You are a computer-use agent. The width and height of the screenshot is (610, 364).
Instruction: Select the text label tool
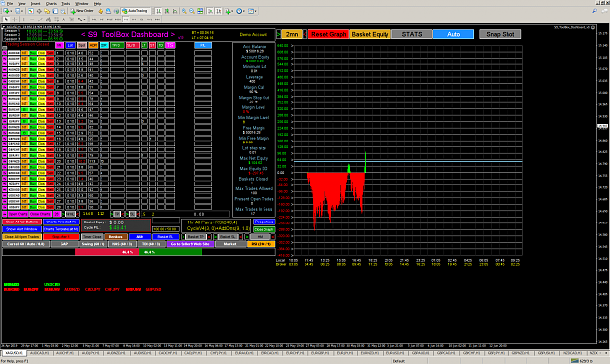tap(71, 20)
